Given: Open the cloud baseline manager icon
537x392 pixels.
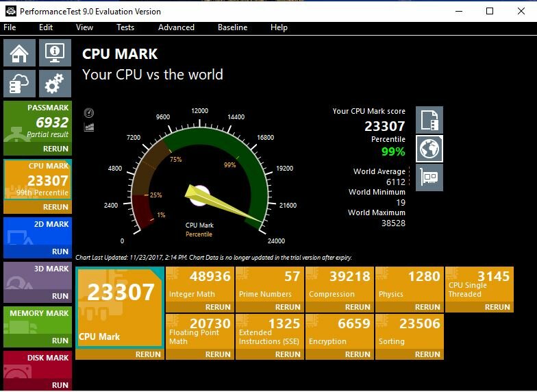Looking at the screenshot, I should 19,84.
